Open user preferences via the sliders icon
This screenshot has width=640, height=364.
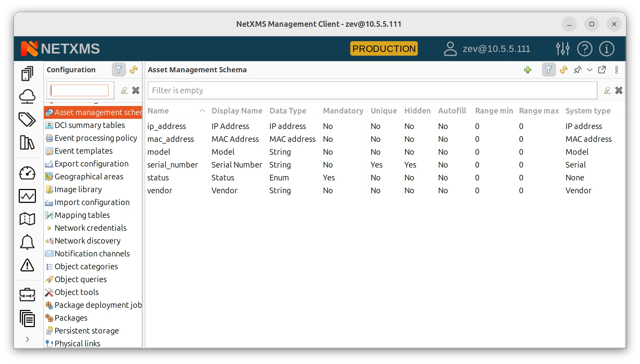pyautogui.click(x=562, y=48)
